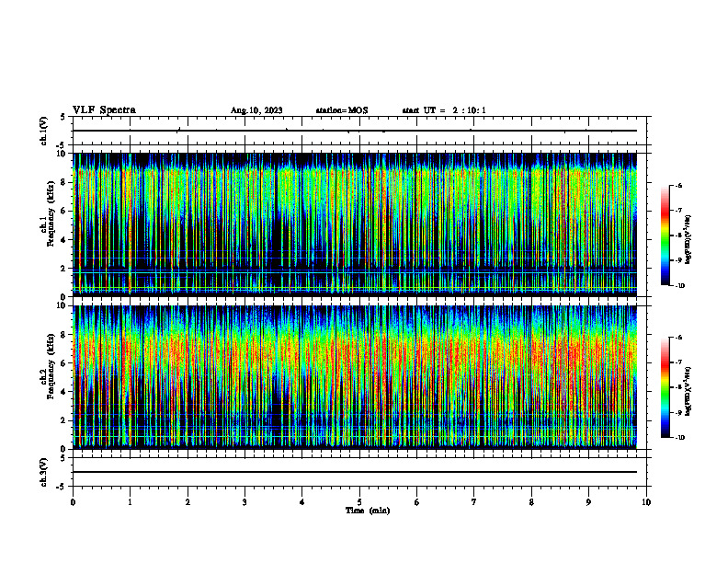Click "-10" on the ch.2 color bar
This screenshot has height=563, width=728.
(x=679, y=438)
